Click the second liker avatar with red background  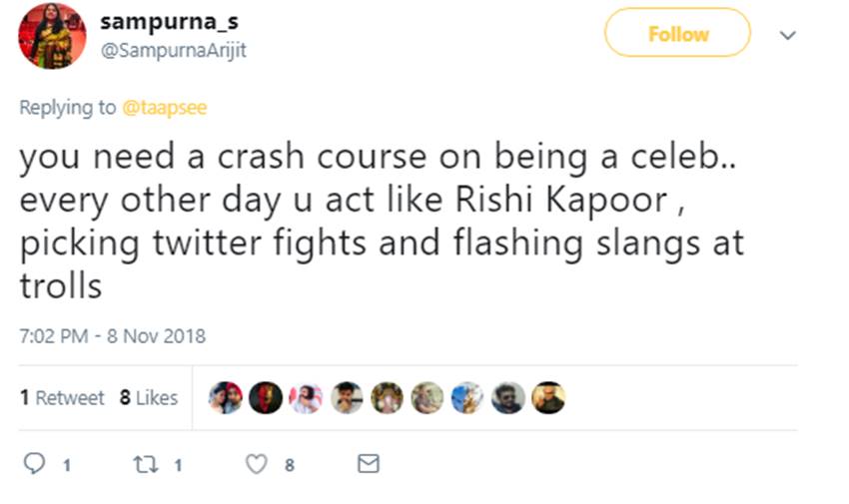265,397
